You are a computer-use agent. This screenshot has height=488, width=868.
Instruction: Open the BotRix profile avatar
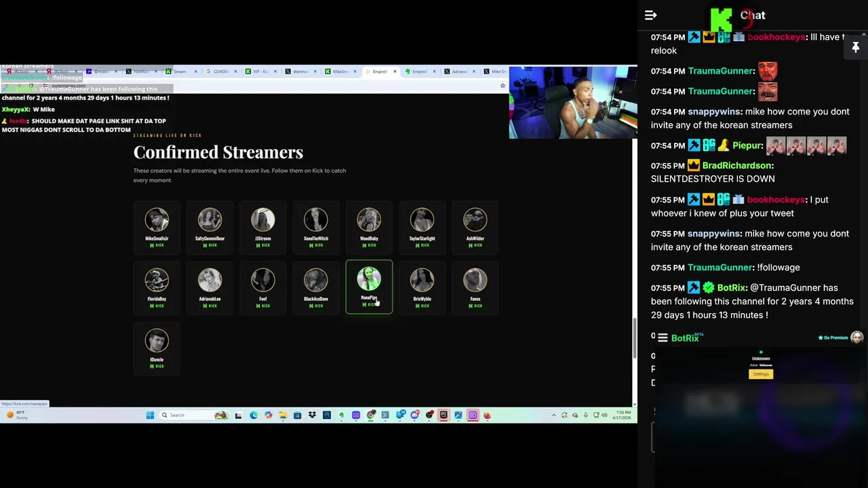(x=856, y=338)
